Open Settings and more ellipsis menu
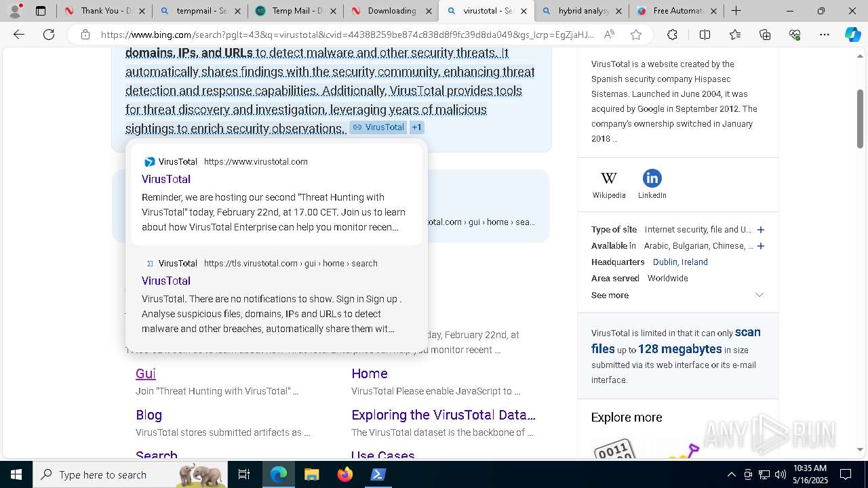868x488 pixels. (x=825, y=35)
